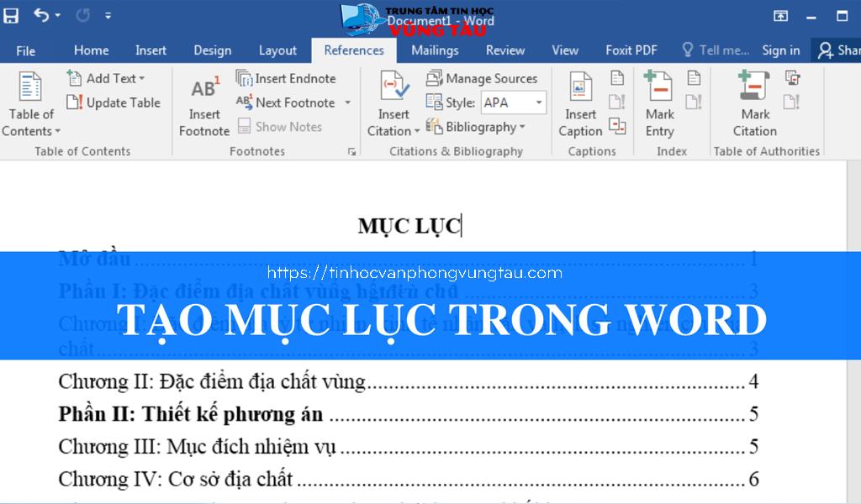861x504 pixels.
Task: Click page number 5 of the Phần II row
Action: [x=753, y=414]
